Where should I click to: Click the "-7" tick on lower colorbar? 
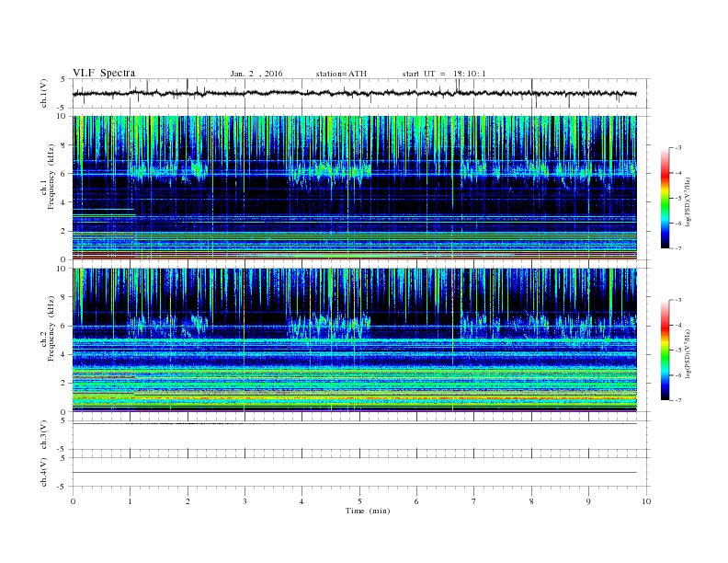(678, 400)
